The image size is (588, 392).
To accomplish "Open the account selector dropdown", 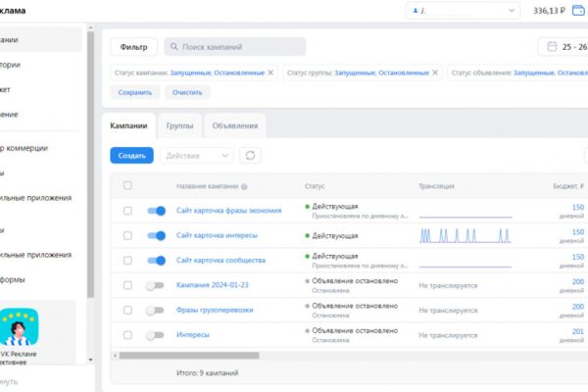I will click(463, 11).
